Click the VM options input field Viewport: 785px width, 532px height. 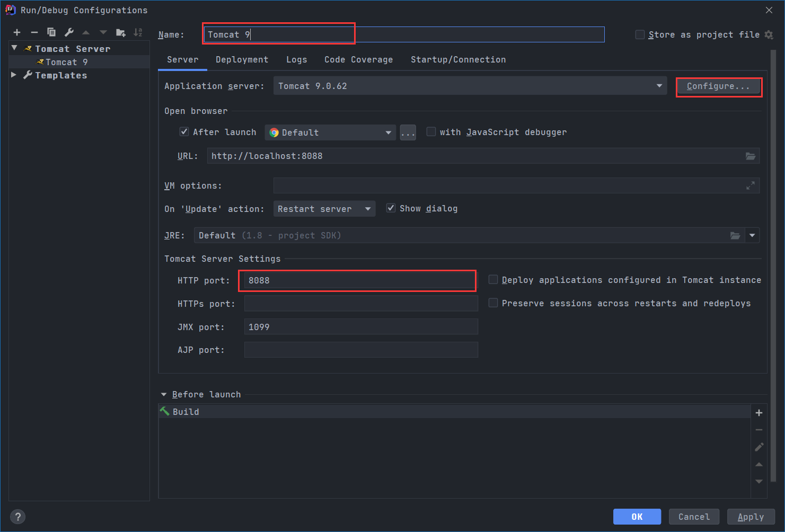(x=517, y=185)
